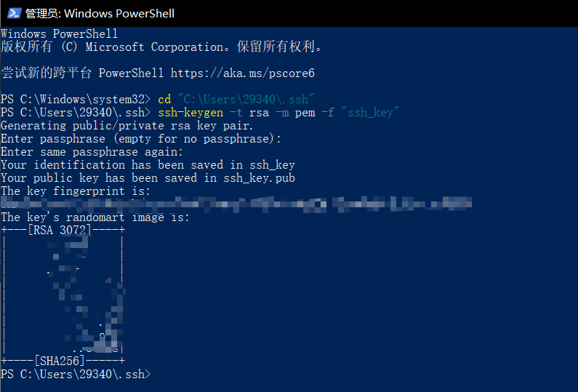Click the [SHA256] randomart footer

coord(60,361)
